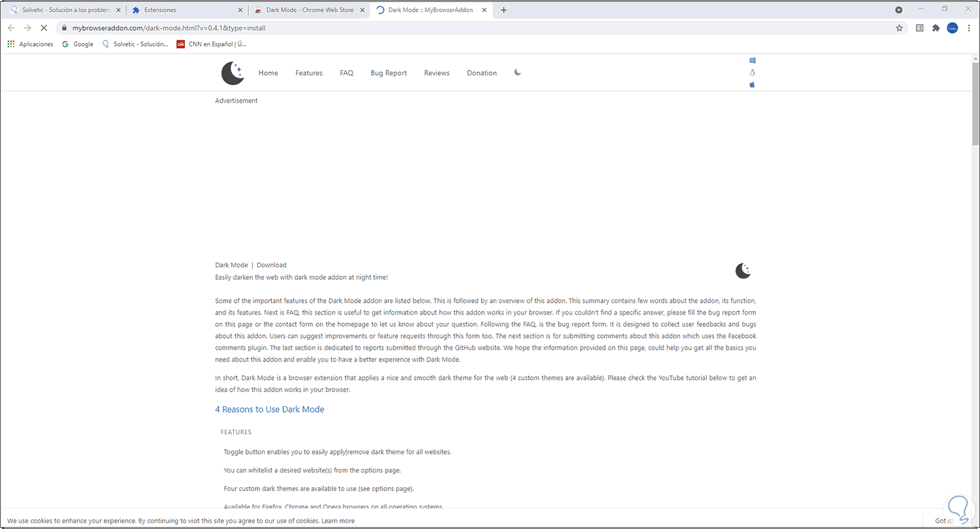Viewport: 980px width, 529px height.
Task: Expand the tab search dropdown arrow
Action: [x=898, y=10]
